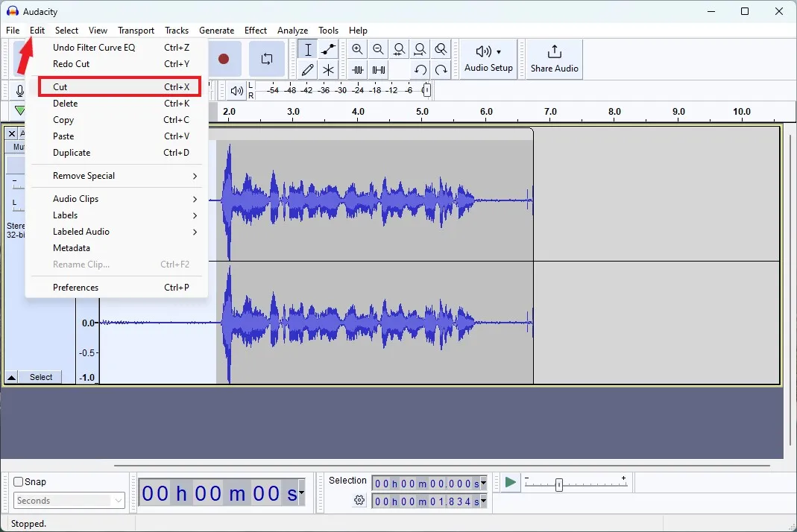
Task: Activate the Multi-tool asterisk icon
Action: [328, 70]
